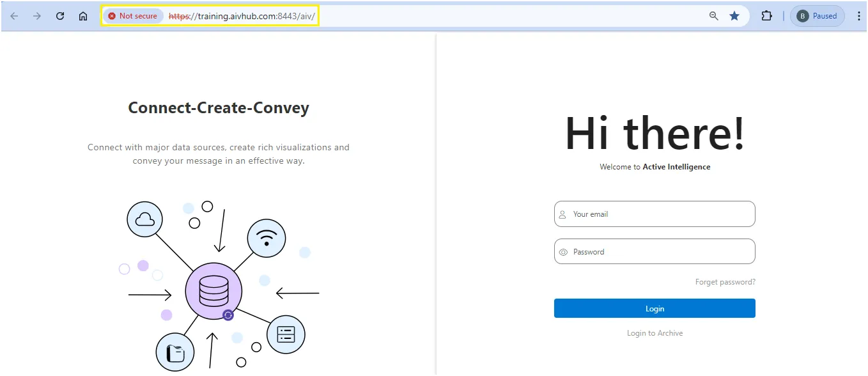Go back with the browser back arrow
Screen dimensions: 868x376
(14, 16)
